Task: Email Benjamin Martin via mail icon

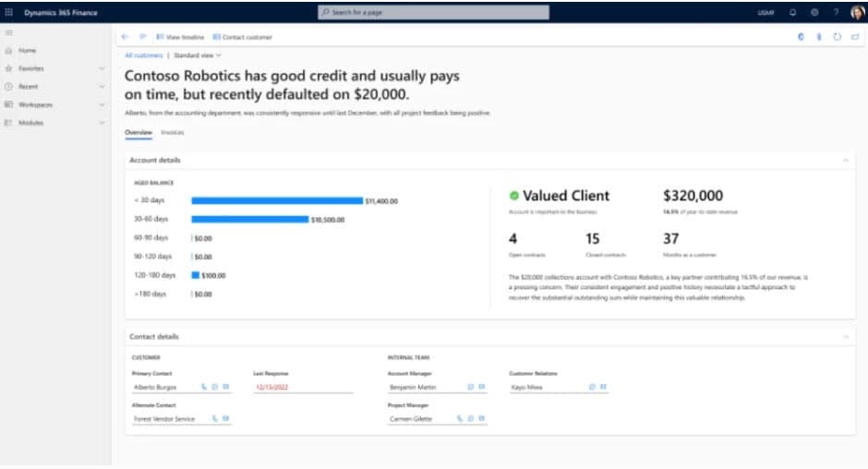Action: point(482,387)
